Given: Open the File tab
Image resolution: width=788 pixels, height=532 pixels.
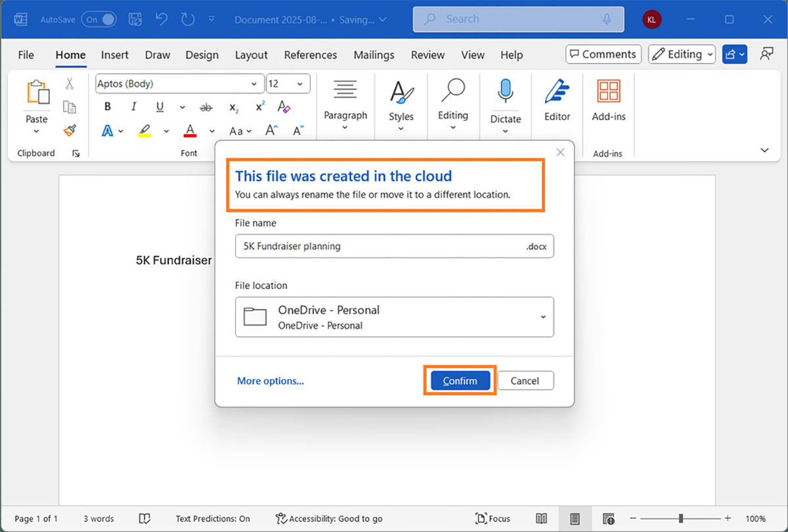Looking at the screenshot, I should click(x=26, y=55).
